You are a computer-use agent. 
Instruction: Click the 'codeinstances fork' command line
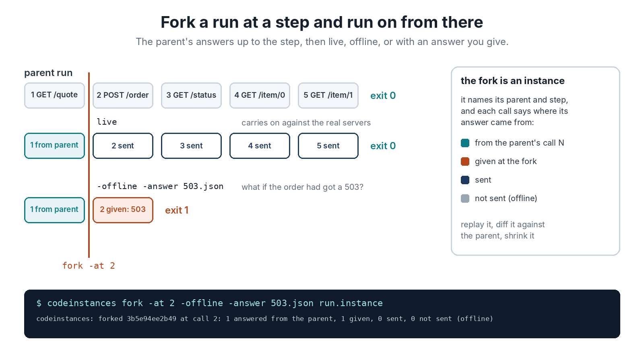click(209, 303)
